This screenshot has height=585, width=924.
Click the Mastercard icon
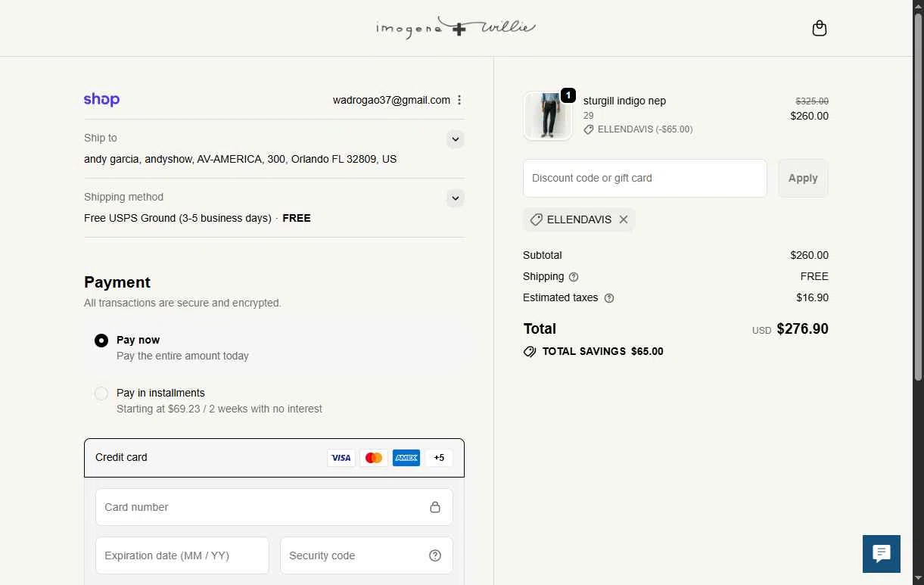(x=374, y=458)
